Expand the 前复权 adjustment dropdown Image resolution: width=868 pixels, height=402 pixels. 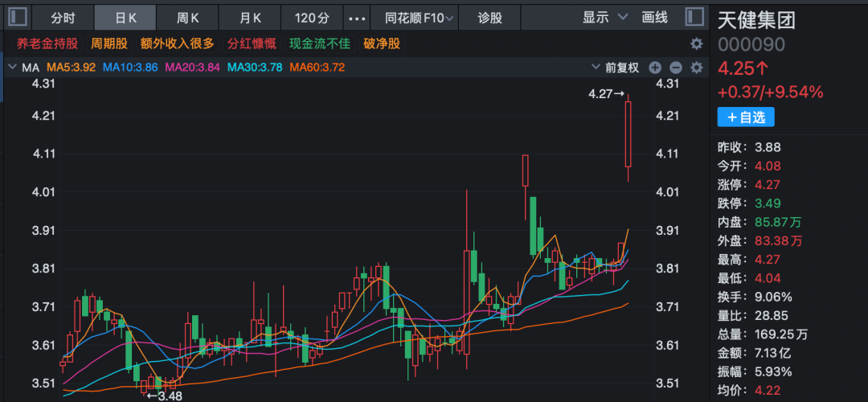622,68
